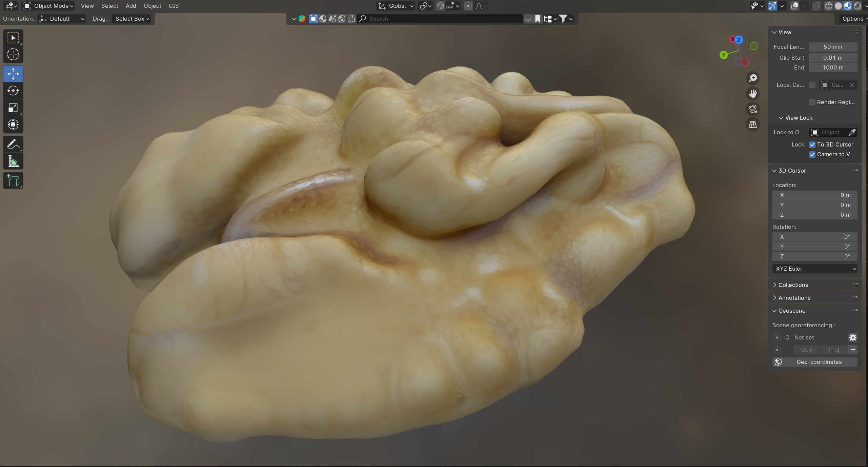The image size is (868, 467).
Task: Click the Focal Length 50 mm field
Action: (x=833, y=47)
